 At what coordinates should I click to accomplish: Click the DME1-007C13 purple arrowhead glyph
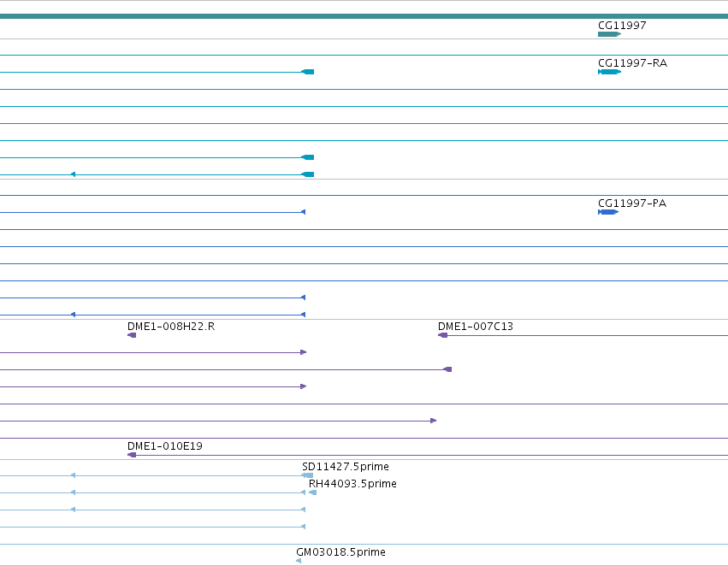pos(443,335)
